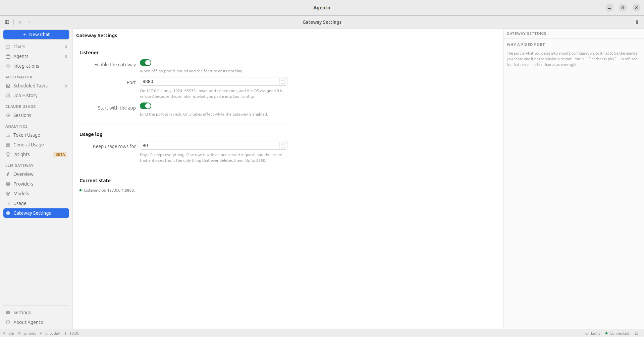Open Providers page
The height and width of the screenshot is (337, 644).
(36, 184)
